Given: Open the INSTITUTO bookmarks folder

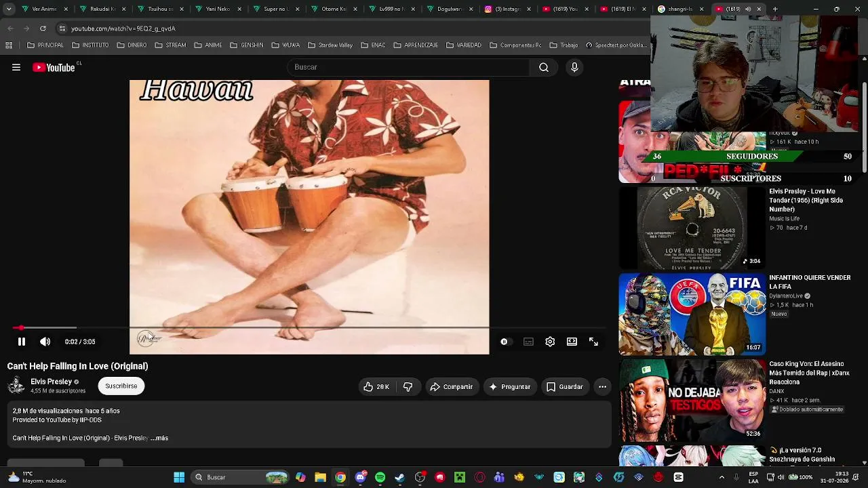Looking at the screenshot, I should (90, 45).
